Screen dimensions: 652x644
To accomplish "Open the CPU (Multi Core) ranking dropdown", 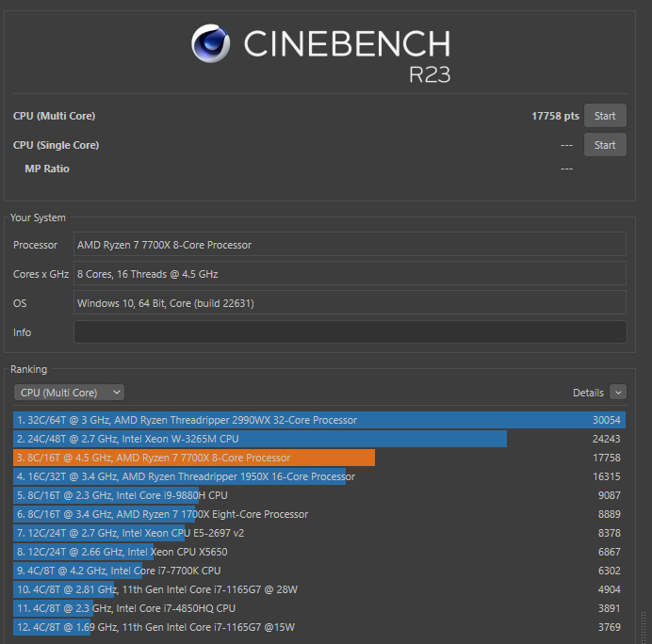I will click(69, 393).
